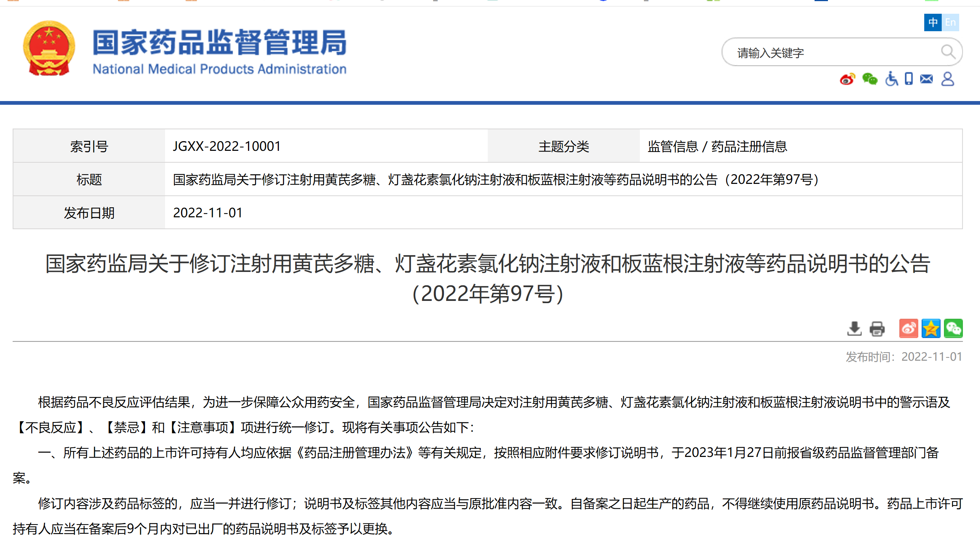Share article to Weibo red button
This screenshot has width=980, height=542.
click(x=909, y=328)
